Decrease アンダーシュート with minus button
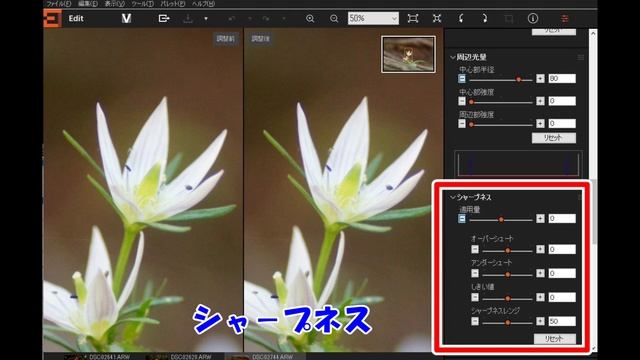Image resolution: width=640 pixels, height=360 pixels. pos(475,273)
